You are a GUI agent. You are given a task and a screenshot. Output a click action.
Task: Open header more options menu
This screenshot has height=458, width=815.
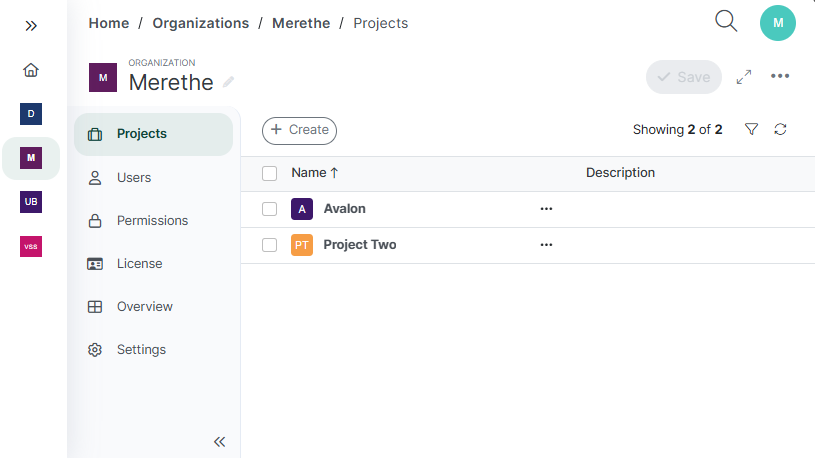(x=780, y=76)
